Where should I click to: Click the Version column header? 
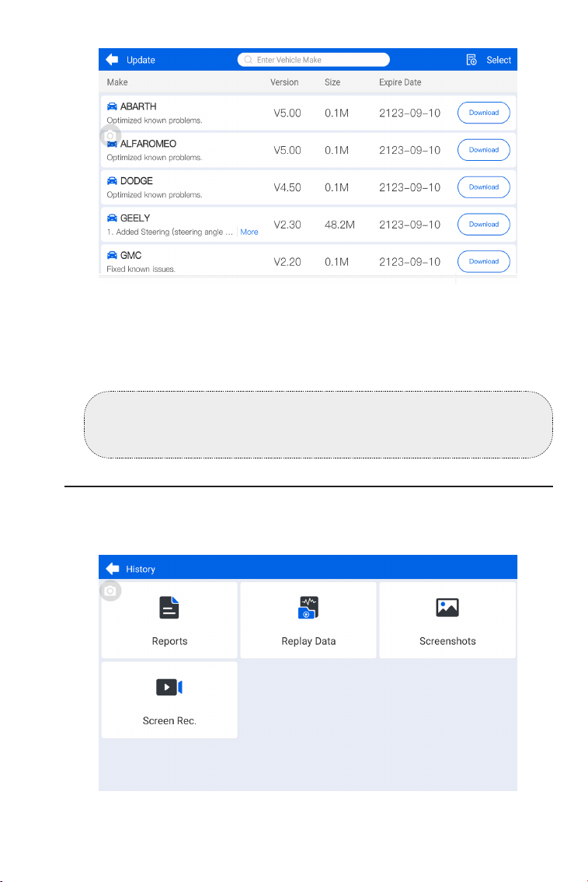pyautogui.click(x=284, y=82)
